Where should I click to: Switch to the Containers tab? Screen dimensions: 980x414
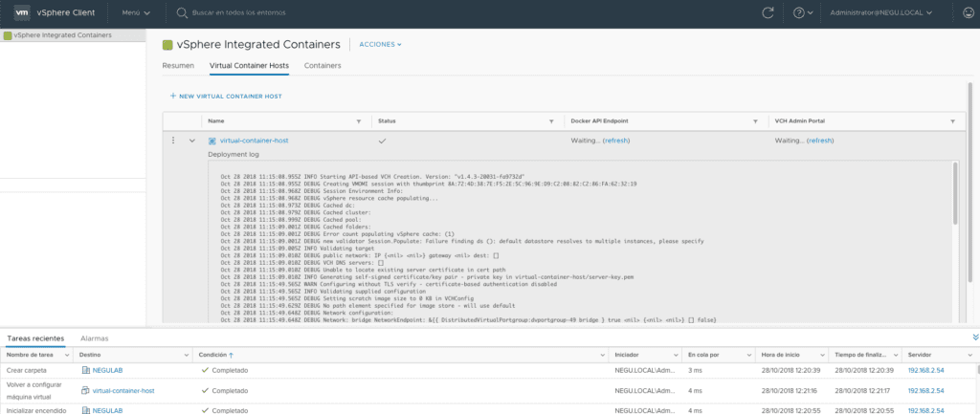pyautogui.click(x=323, y=66)
